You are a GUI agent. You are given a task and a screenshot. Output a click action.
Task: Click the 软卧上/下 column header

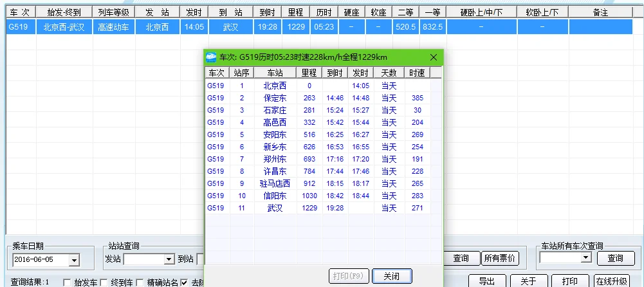(543, 13)
